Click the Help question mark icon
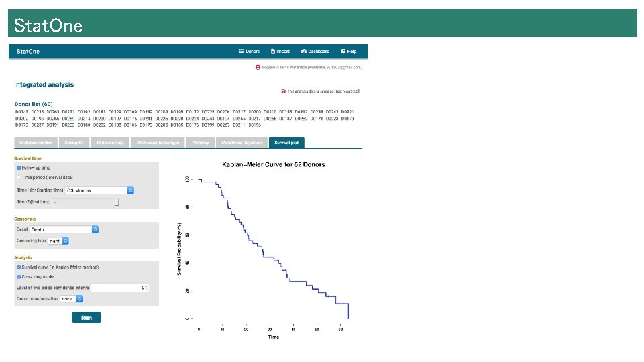Viewport: 644px width, 362px height. (343, 52)
